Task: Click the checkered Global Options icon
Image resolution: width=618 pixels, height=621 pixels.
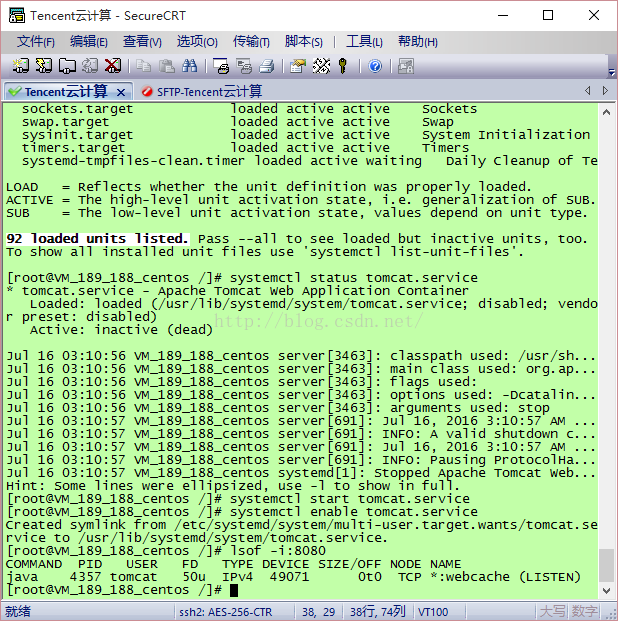Action: pyautogui.click(x=321, y=66)
